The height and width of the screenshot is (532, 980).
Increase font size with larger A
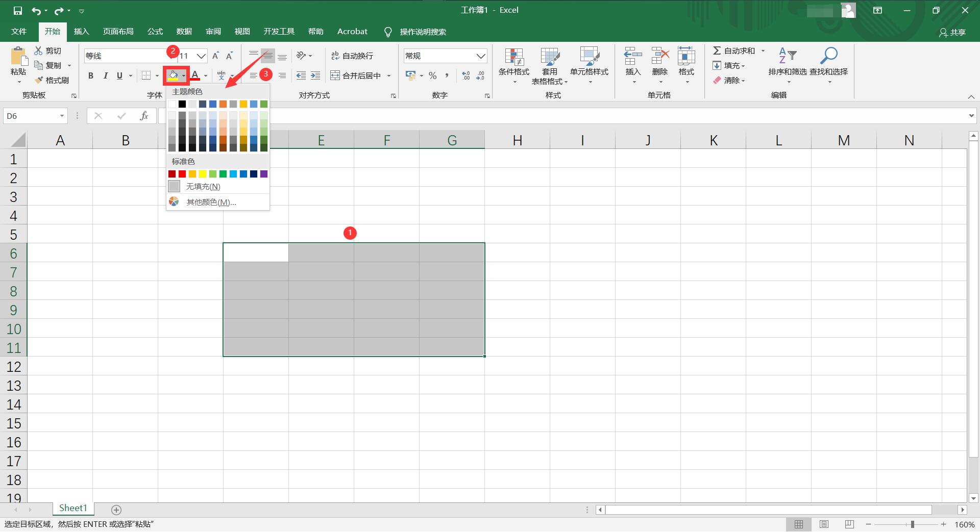tap(215, 56)
